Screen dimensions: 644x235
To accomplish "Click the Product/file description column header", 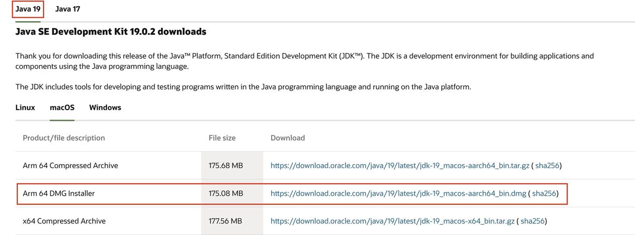I will pos(64,138).
